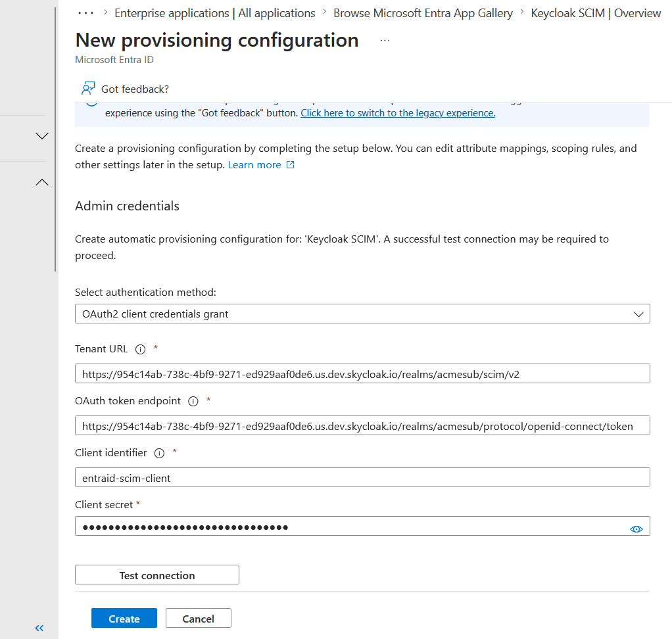Click the Learn more external link icon
672x639 pixels.
(x=290, y=164)
